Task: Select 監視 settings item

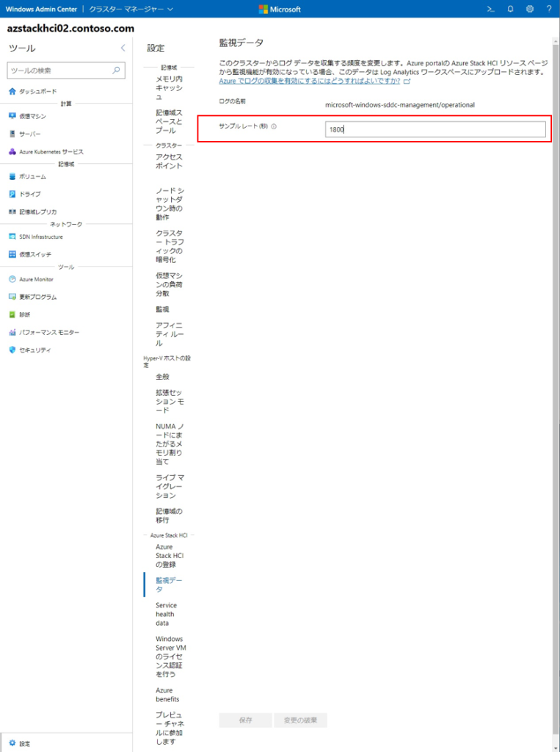Action: click(x=162, y=309)
